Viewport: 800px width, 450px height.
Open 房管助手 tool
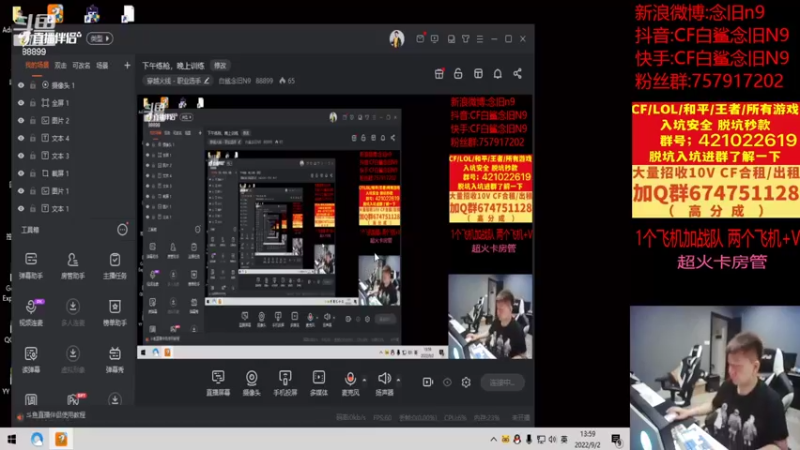click(x=73, y=265)
